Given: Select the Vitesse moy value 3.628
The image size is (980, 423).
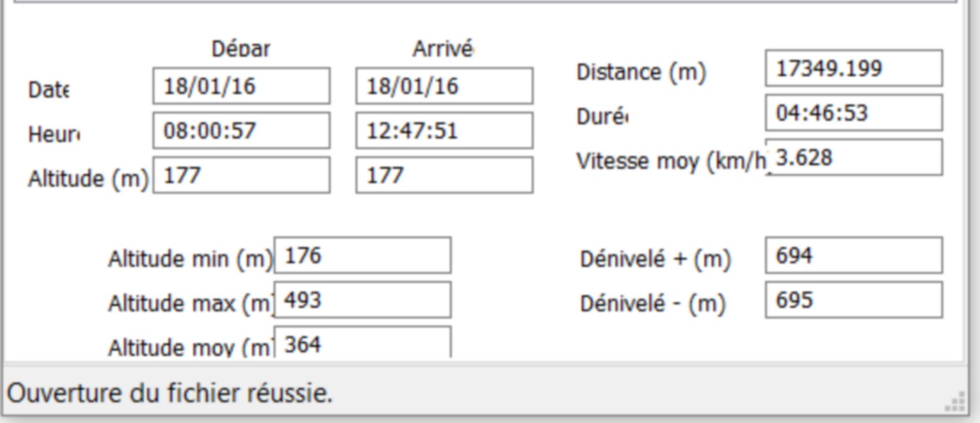Looking at the screenshot, I should point(854,157).
